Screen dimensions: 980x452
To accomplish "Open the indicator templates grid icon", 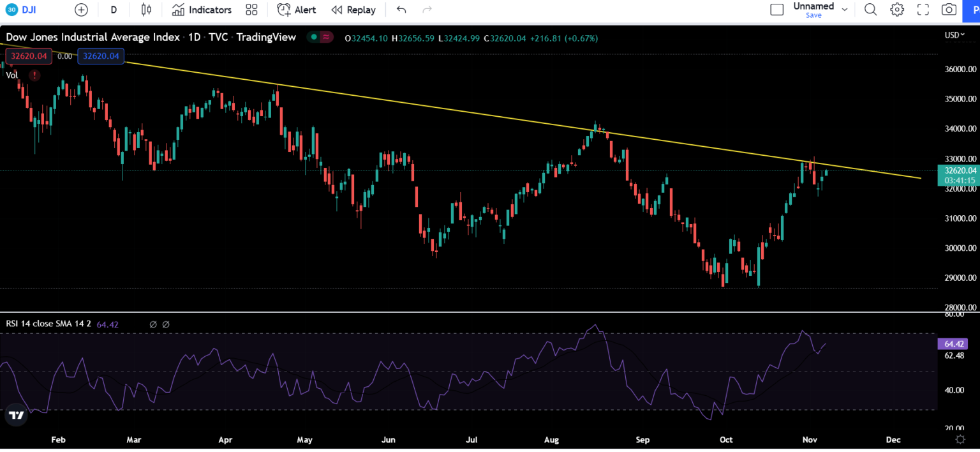I will pyautogui.click(x=251, y=10).
